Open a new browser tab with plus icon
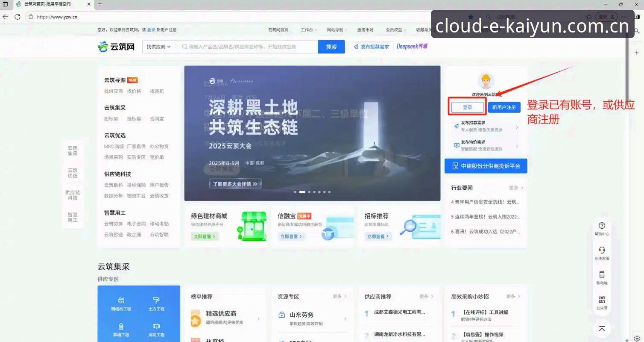644x342 pixels. pyautogui.click(x=100, y=4)
